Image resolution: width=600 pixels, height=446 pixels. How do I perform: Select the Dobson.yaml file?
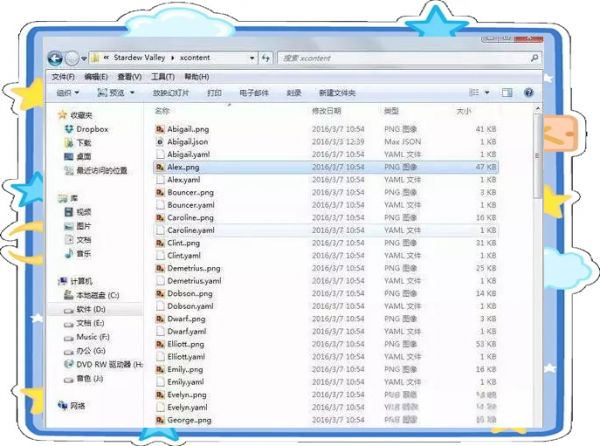pyautogui.click(x=191, y=306)
